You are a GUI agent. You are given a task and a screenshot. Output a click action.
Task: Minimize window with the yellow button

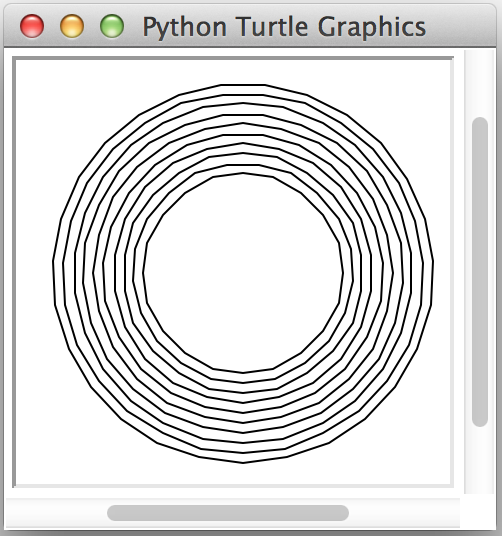coord(72,26)
